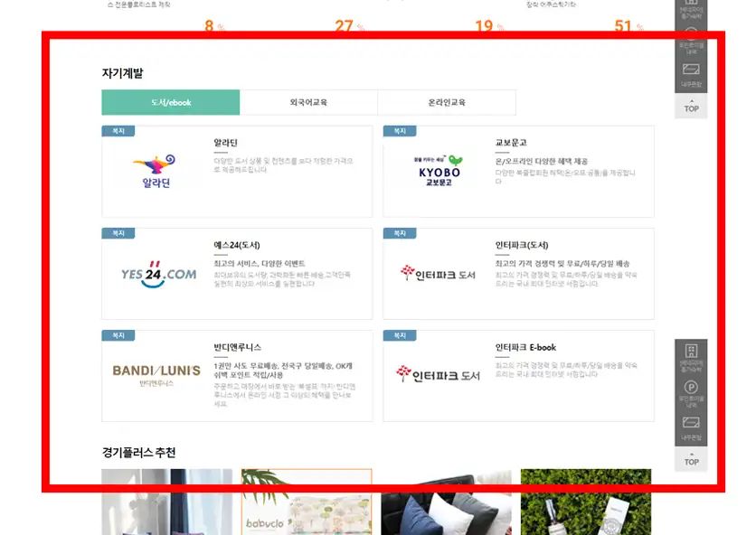
Task: Switch to the 온라인교육 tab
Action: click(447, 102)
